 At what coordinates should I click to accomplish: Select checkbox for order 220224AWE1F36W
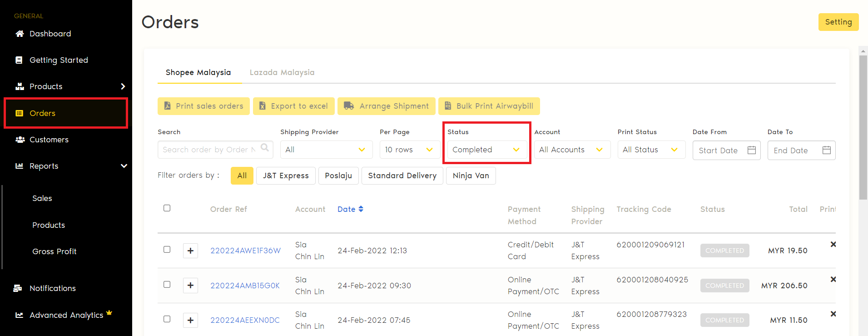[167, 250]
